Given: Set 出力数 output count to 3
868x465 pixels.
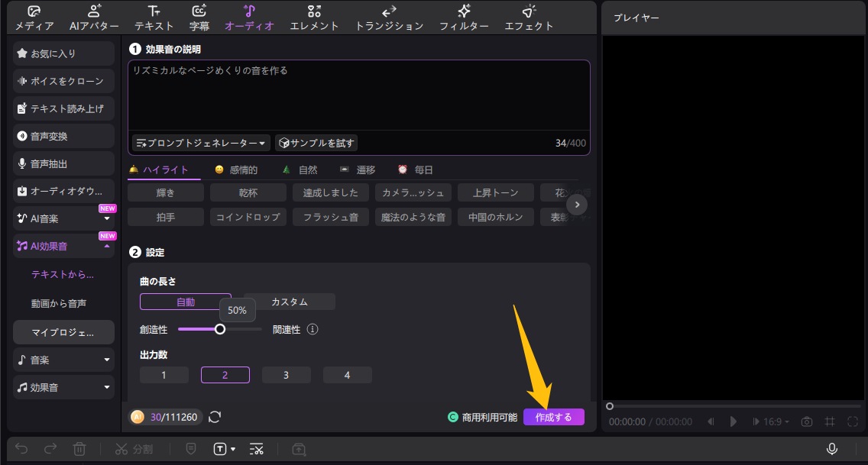Looking at the screenshot, I should [287, 374].
